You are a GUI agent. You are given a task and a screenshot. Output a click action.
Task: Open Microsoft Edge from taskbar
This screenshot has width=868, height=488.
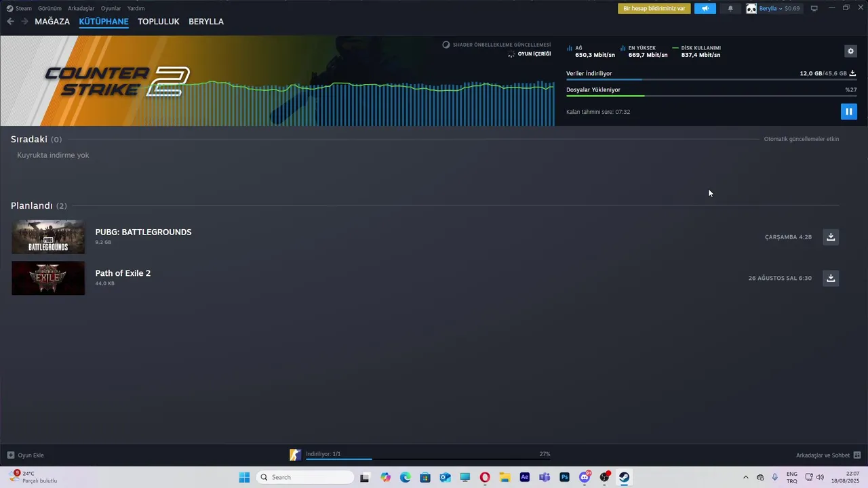[406, 477]
